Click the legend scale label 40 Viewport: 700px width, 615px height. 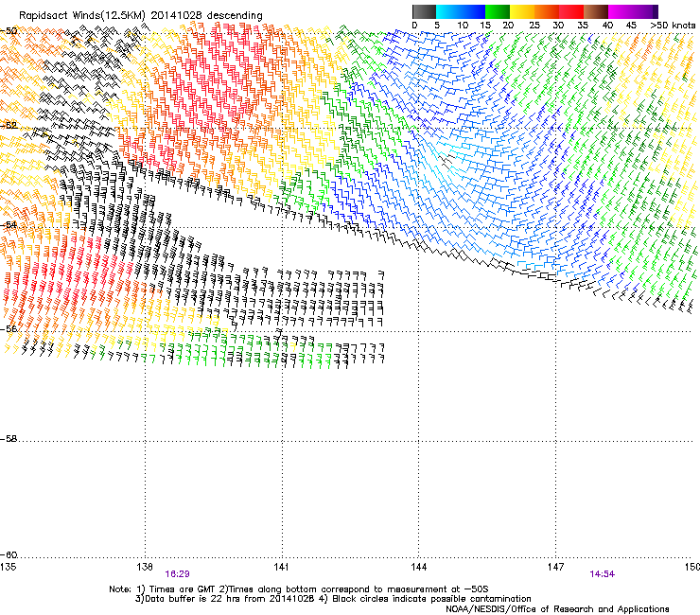607,26
